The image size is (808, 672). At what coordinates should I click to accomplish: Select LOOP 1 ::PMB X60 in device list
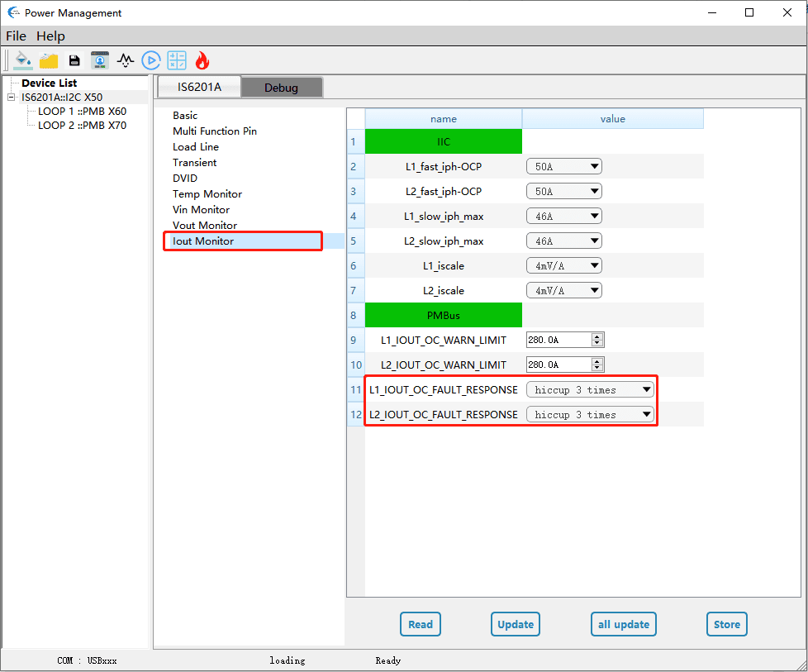point(82,112)
